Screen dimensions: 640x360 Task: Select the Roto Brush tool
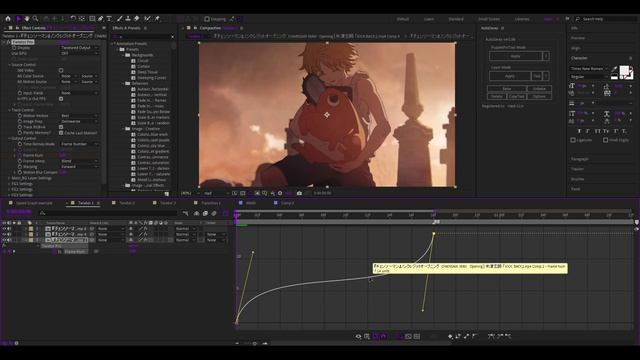pos(147,18)
